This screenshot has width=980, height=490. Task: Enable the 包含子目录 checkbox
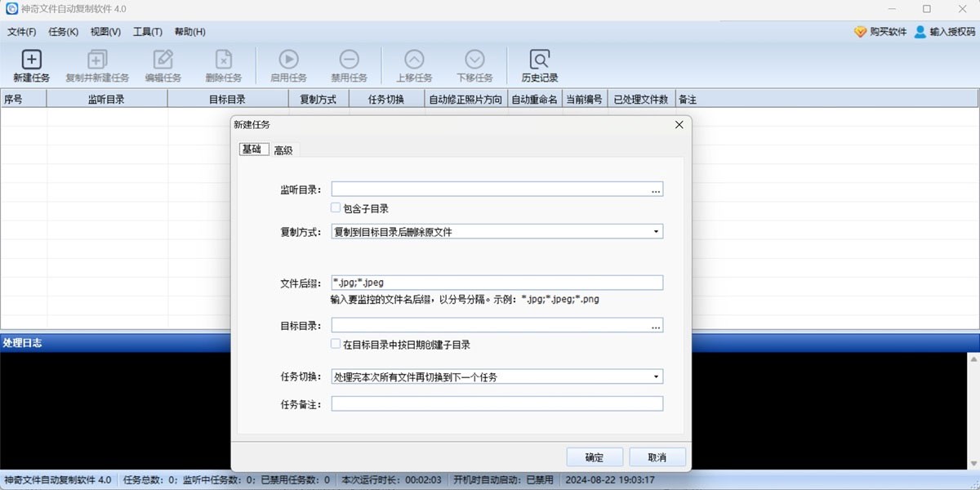coord(336,208)
